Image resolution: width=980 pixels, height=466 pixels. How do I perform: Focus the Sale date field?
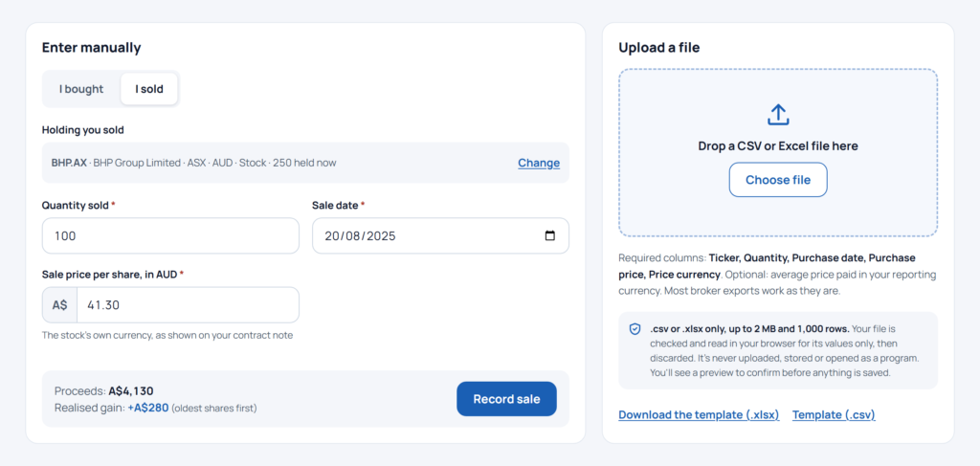[440, 235]
